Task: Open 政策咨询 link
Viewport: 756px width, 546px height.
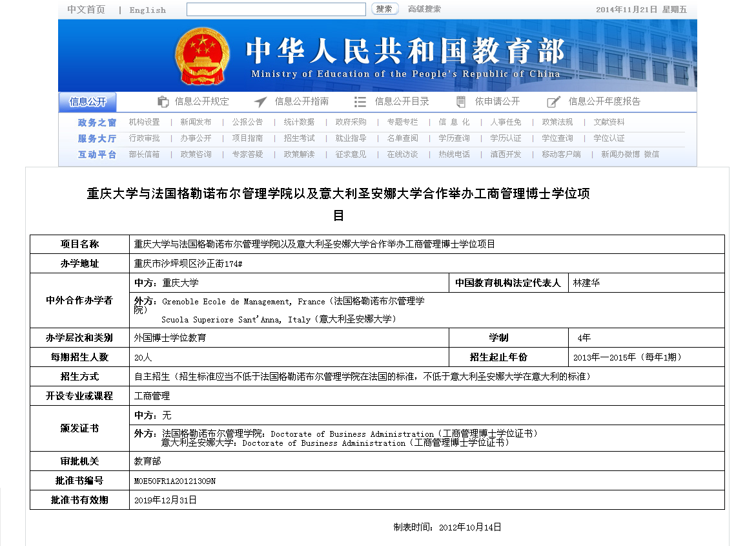Action: [196, 154]
